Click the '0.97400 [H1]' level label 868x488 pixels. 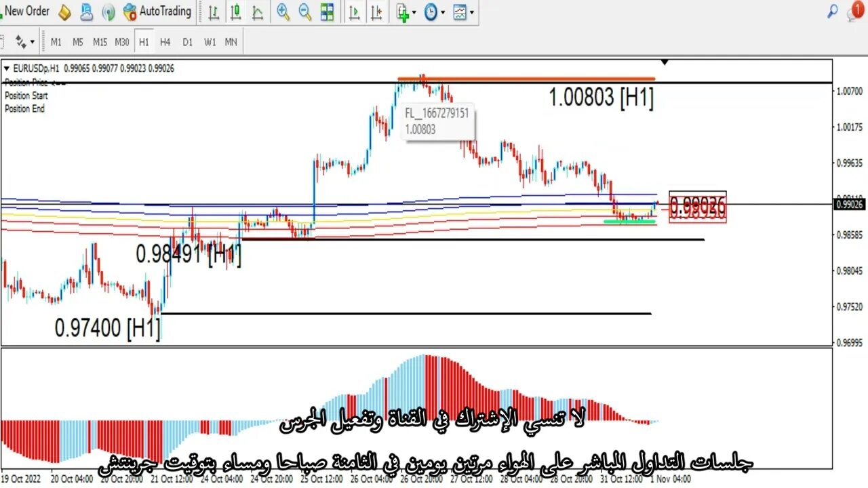point(107,329)
